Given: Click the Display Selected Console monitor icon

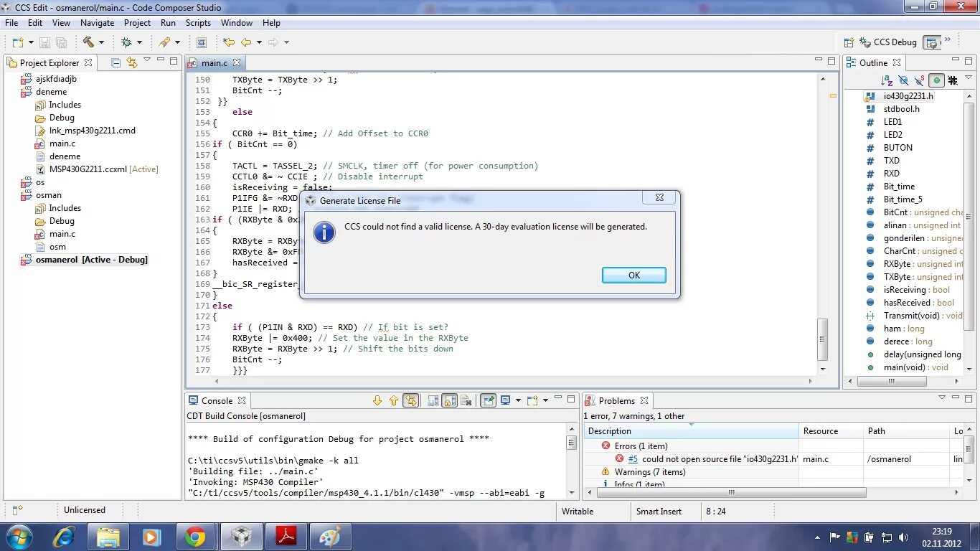Looking at the screenshot, I should (x=506, y=400).
